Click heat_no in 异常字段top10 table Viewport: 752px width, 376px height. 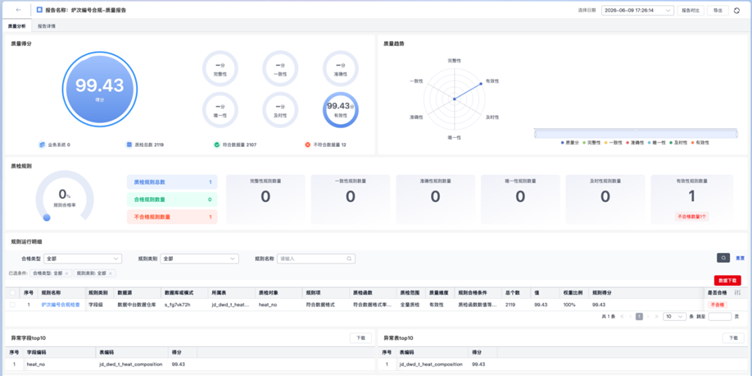point(35,364)
